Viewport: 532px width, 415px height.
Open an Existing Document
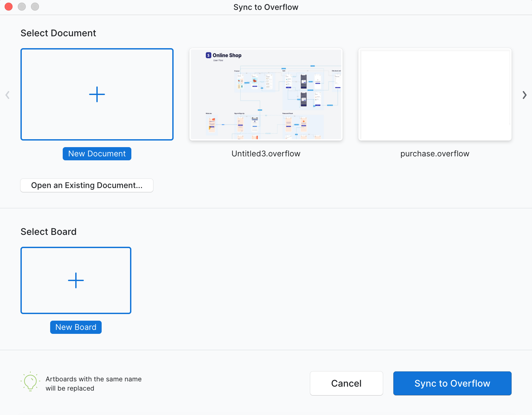tap(87, 185)
